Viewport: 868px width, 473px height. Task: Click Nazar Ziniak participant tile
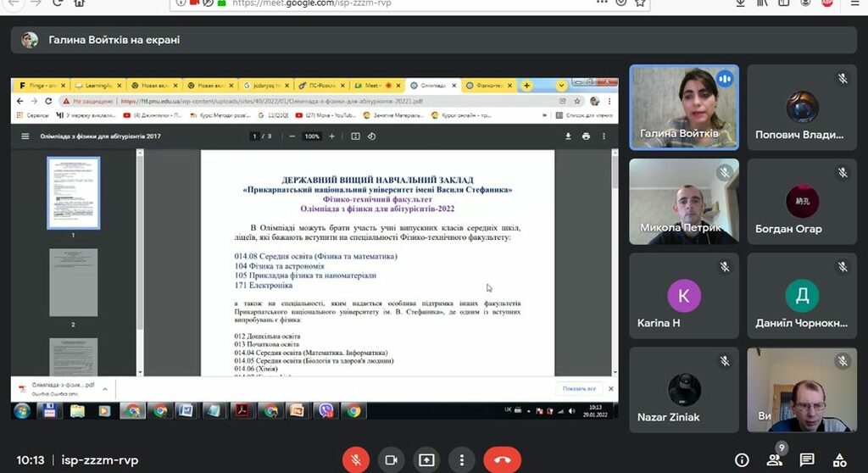click(x=684, y=390)
